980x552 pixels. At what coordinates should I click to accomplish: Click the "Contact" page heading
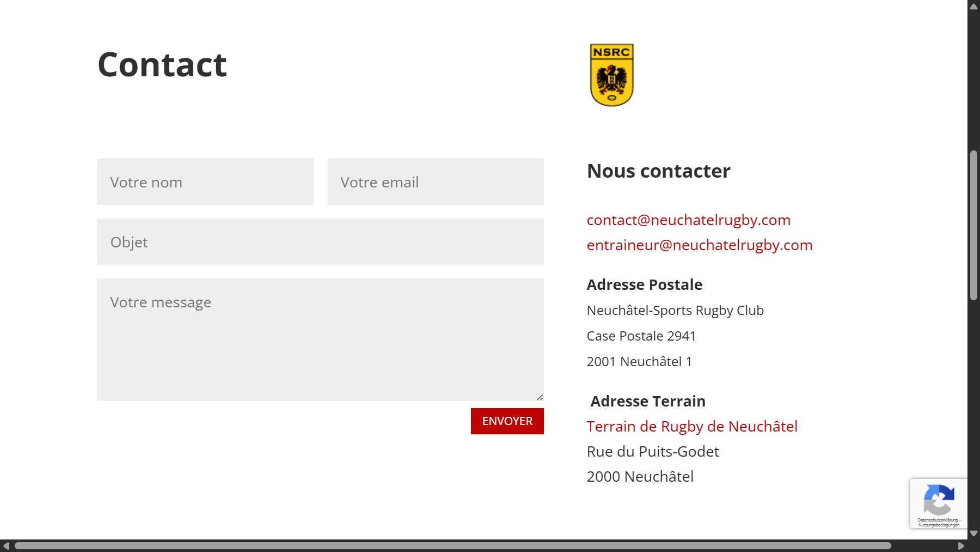162,65
